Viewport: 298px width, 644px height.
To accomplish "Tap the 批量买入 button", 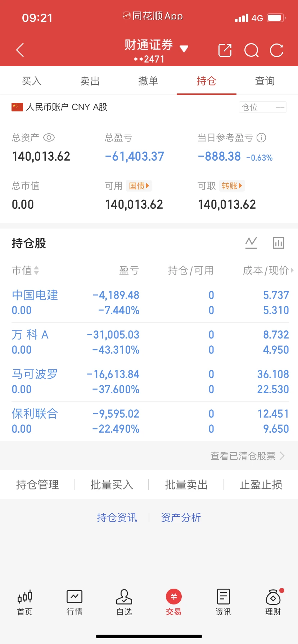I will (x=112, y=484).
